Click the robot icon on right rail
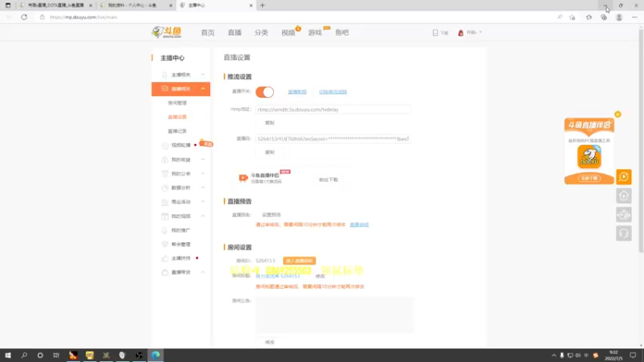This screenshot has height=362, width=644. click(623, 215)
